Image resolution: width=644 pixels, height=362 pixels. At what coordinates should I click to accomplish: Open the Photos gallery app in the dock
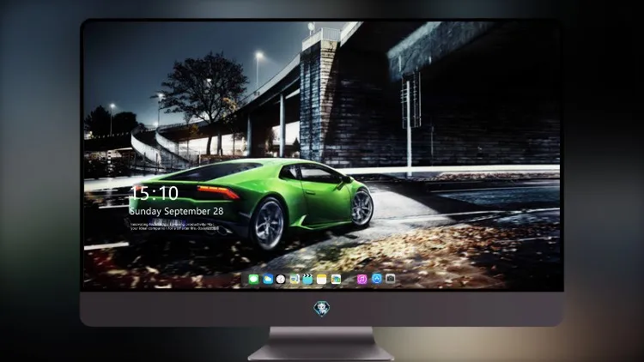point(336,280)
